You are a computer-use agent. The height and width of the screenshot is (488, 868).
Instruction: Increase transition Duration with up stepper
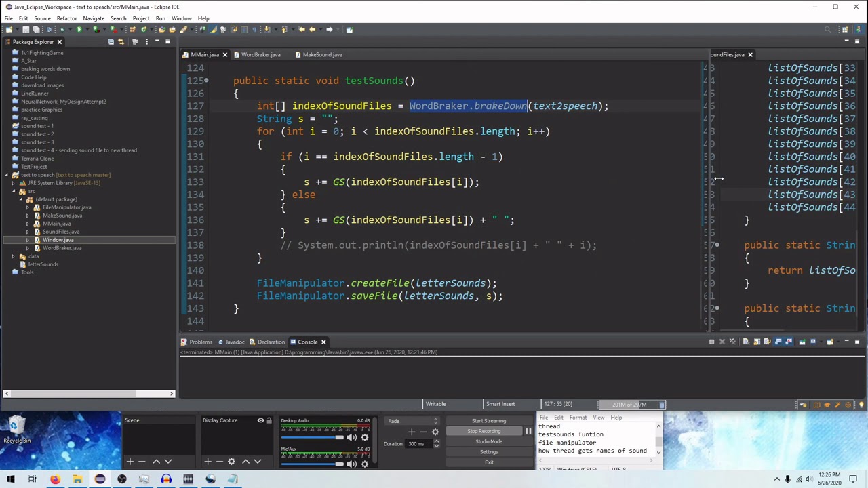[436, 441]
